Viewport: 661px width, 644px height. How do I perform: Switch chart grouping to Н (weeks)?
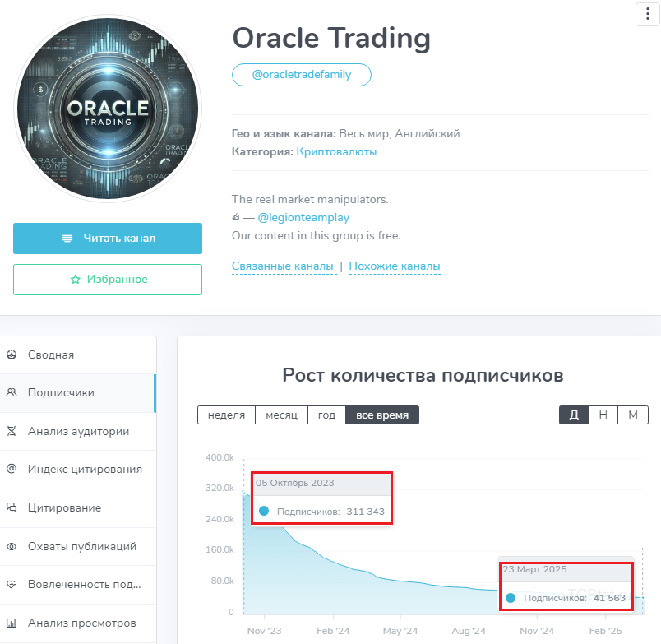(x=603, y=415)
